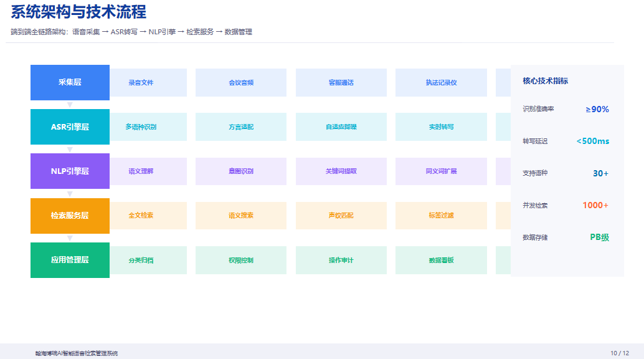Image resolution: width=644 pixels, height=359 pixels.
Task: Select the 分类归档 card
Action: tap(148, 261)
